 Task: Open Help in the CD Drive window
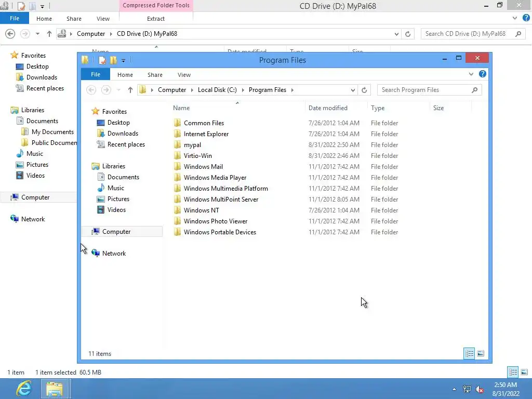(526, 18)
